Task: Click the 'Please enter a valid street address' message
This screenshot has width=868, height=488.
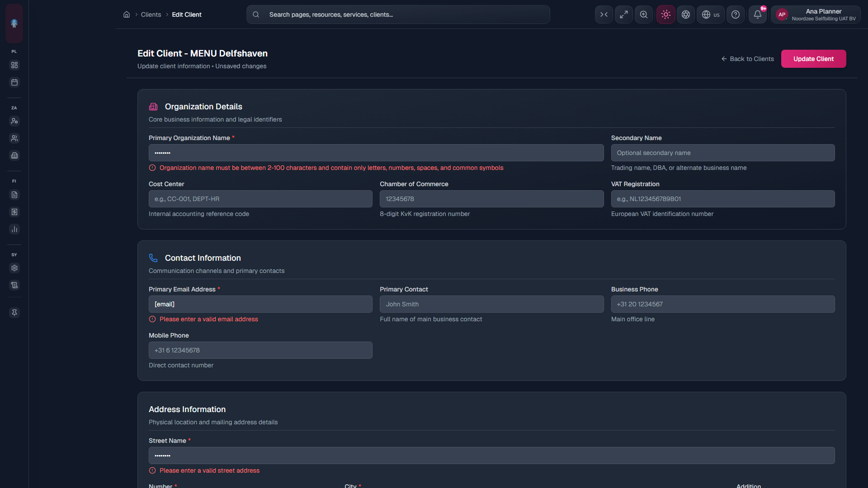Action: 209,470
